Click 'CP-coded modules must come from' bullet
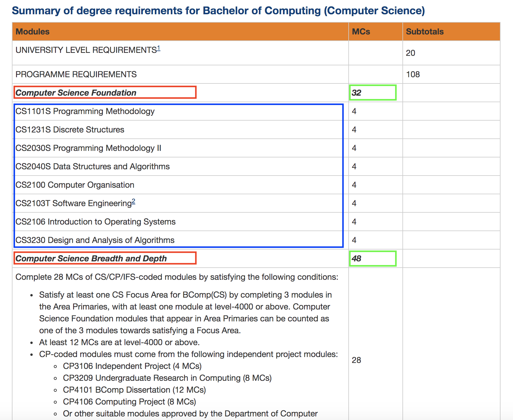513x420 pixels. tap(188, 354)
